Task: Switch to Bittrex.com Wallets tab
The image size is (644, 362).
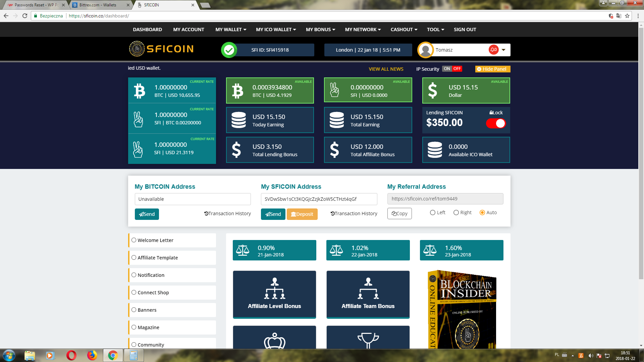Action: [x=101, y=5]
